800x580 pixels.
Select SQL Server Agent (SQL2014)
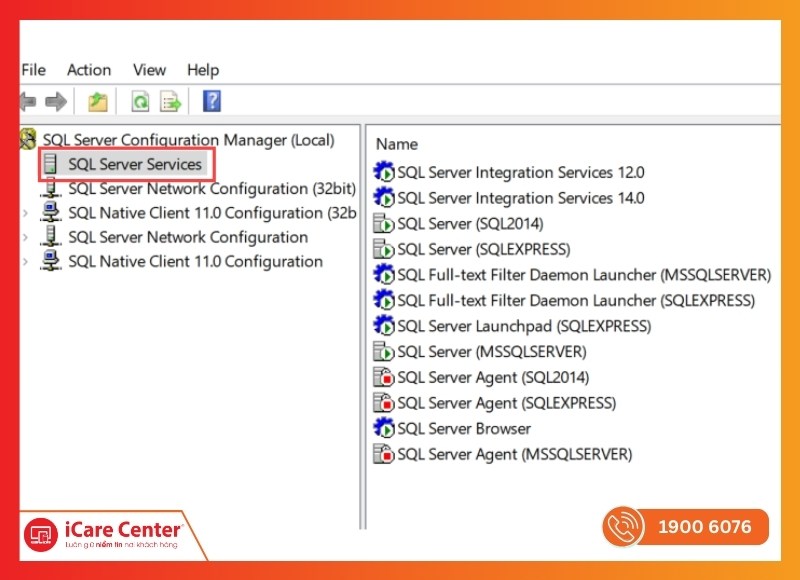tap(493, 377)
